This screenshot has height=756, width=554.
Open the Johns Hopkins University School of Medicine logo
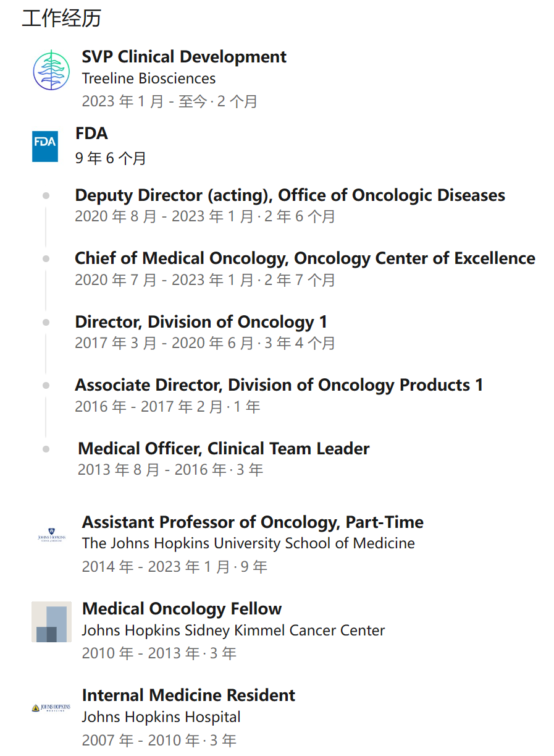click(x=51, y=535)
